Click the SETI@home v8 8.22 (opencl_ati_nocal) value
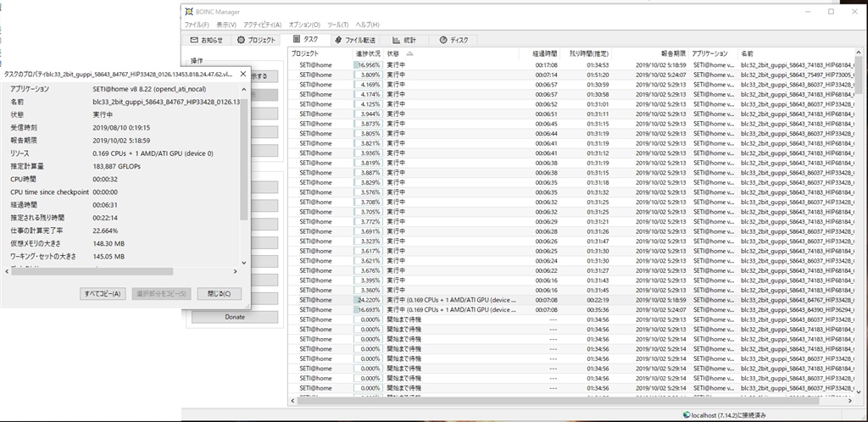868x422 pixels. tap(151, 88)
